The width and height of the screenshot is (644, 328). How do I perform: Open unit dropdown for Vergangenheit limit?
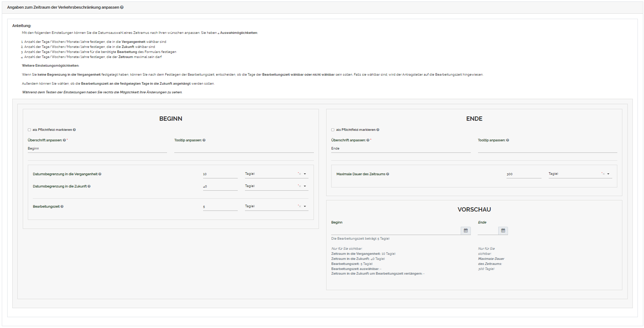[305, 174]
